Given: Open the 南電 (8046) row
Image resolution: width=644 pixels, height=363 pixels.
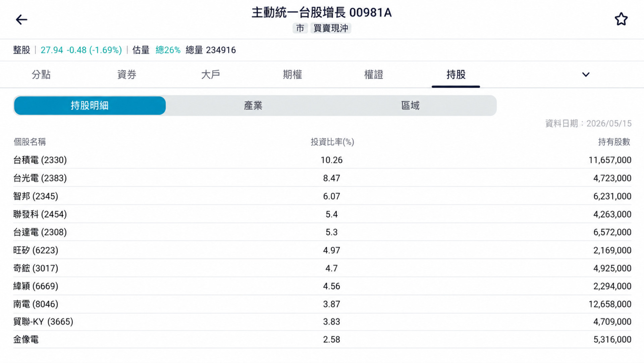Looking at the screenshot, I should (x=322, y=304).
